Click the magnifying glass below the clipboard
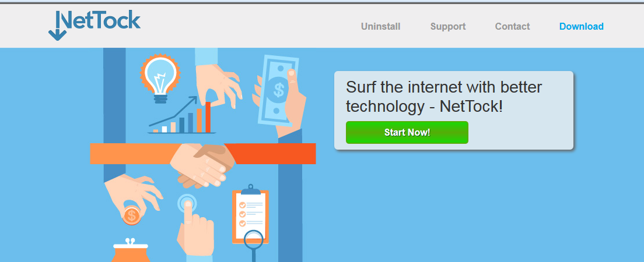The width and height of the screenshot is (644, 262). [x=253, y=245]
